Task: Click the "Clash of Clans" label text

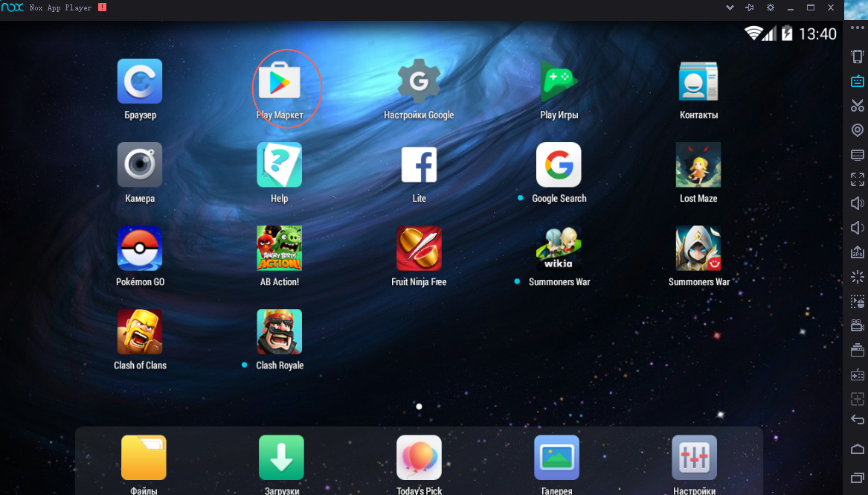Action: pos(140,365)
